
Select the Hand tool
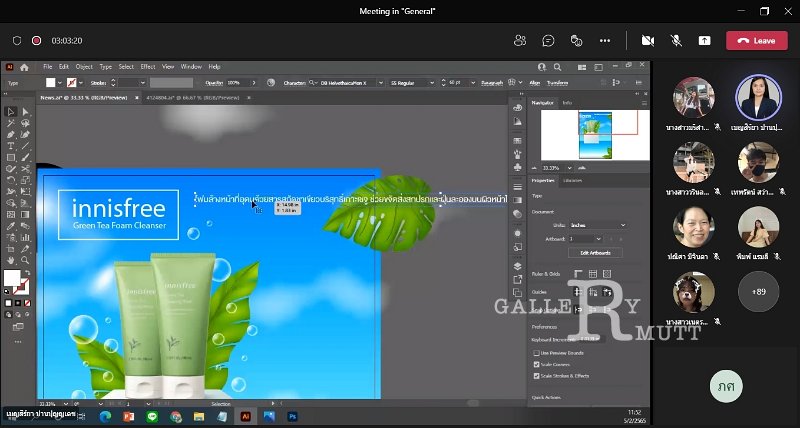tap(11, 261)
